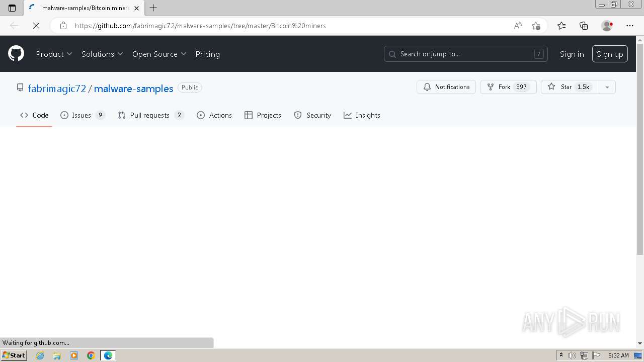This screenshot has height=362, width=644.
Task: Open the Projects tab
Action: (263, 115)
